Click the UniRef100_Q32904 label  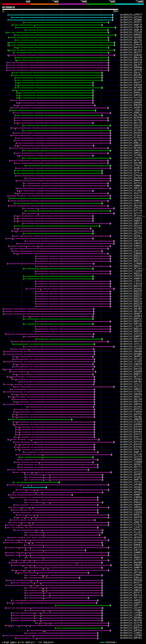click(x=131, y=625)
